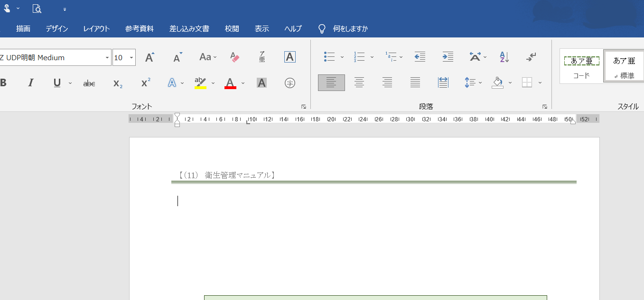Increase paragraph indent
Screen dimensions: 644x300
click(x=448, y=57)
